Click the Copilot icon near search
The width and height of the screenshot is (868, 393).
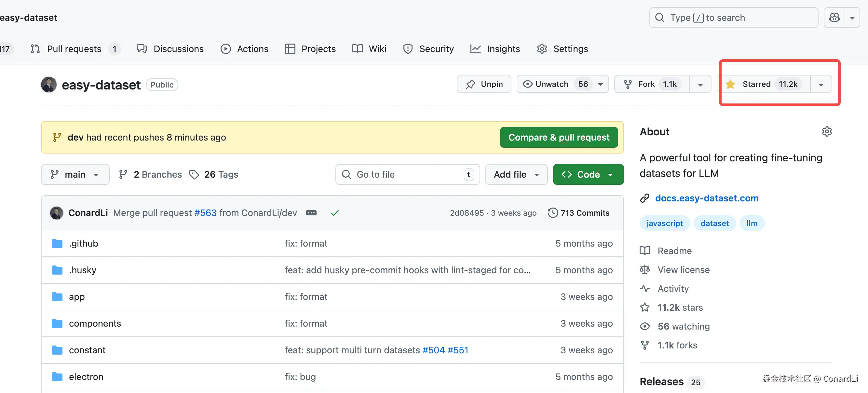click(834, 18)
